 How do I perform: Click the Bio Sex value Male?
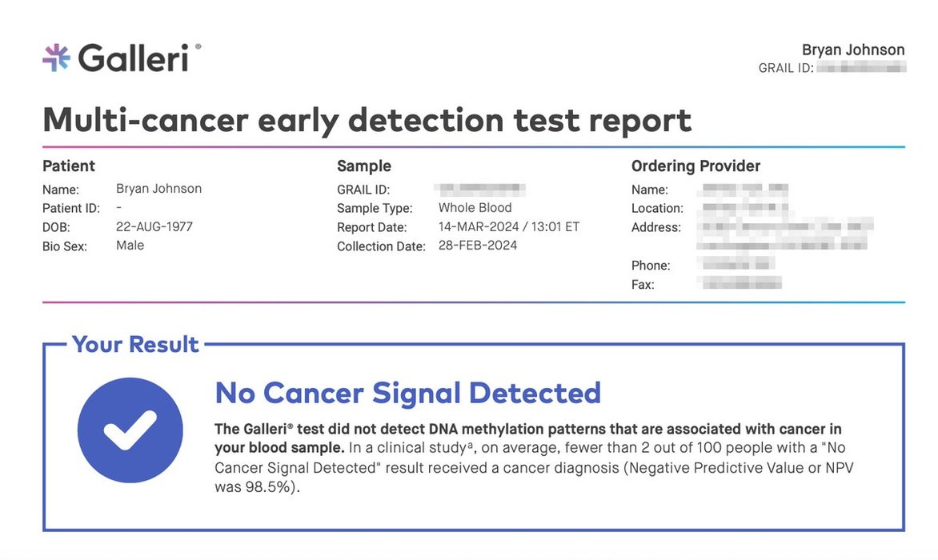tap(130, 246)
